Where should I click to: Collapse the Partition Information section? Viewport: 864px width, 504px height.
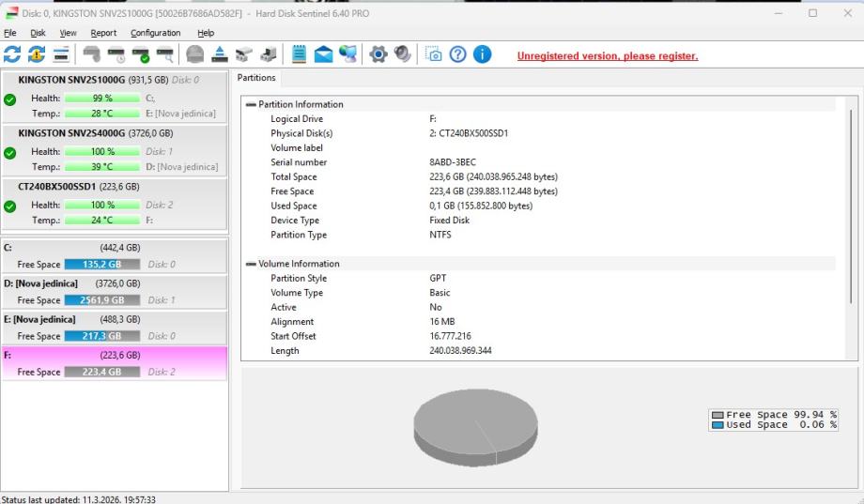coord(251,104)
